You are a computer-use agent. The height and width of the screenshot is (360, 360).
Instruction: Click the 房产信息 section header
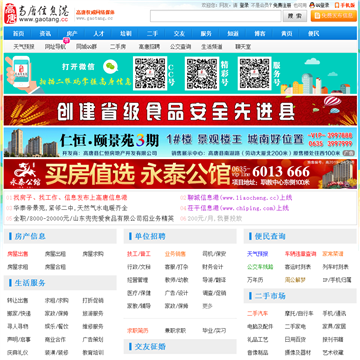click(30, 237)
